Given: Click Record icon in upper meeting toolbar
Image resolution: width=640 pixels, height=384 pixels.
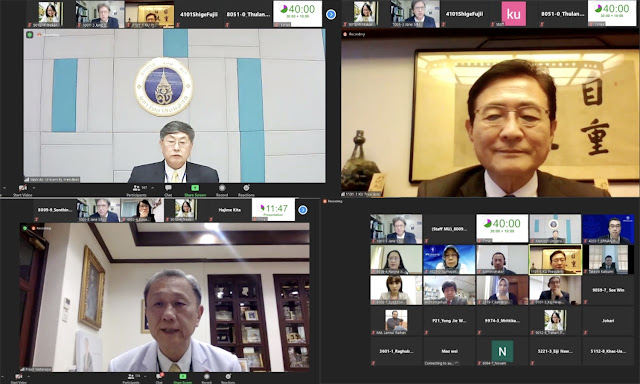Looking at the screenshot, I should [222, 188].
